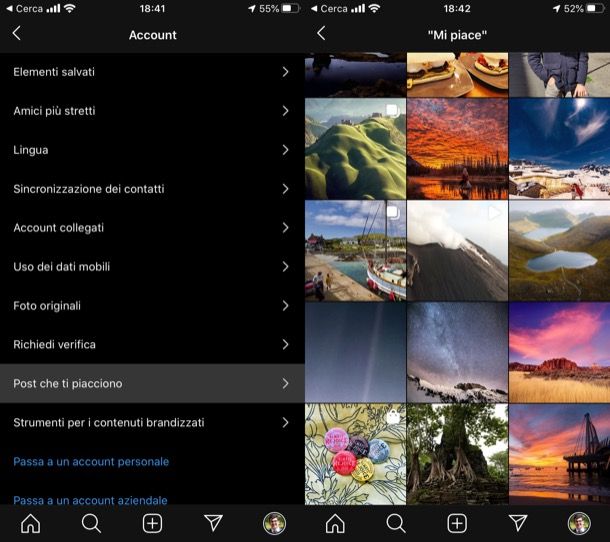The image size is (610, 542).
Task: Open Foto originali
Action: pyautogui.click(x=152, y=305)
